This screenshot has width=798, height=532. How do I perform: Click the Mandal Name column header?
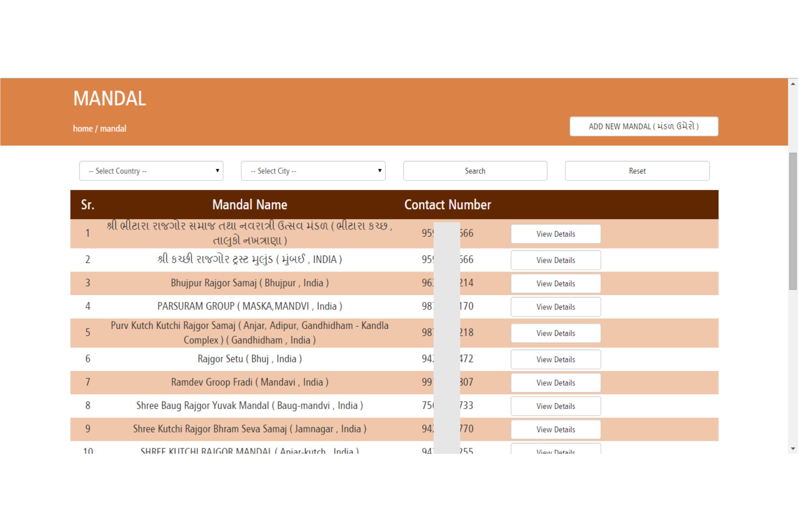[250, 205]
